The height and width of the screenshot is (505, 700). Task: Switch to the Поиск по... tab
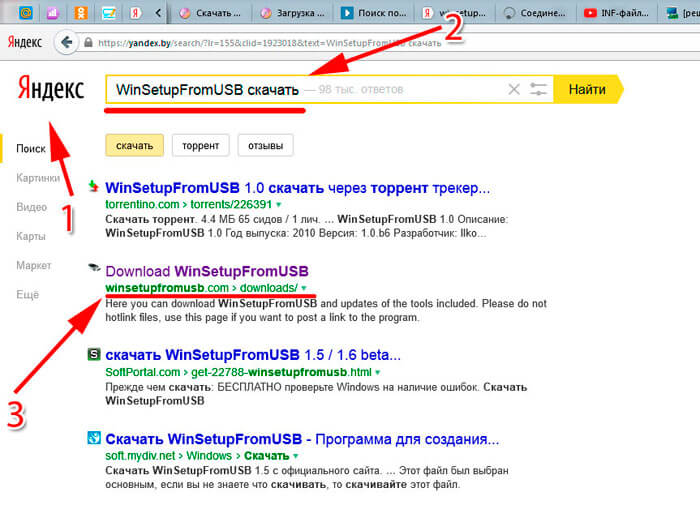pyautogui.click(x=374, y=13)
